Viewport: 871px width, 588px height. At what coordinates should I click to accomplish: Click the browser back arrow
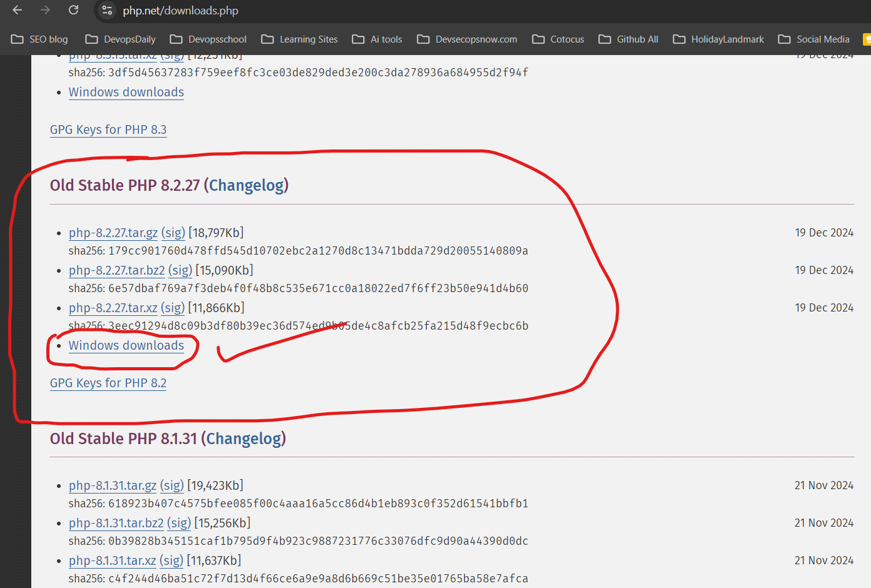(x=16, y=10)
